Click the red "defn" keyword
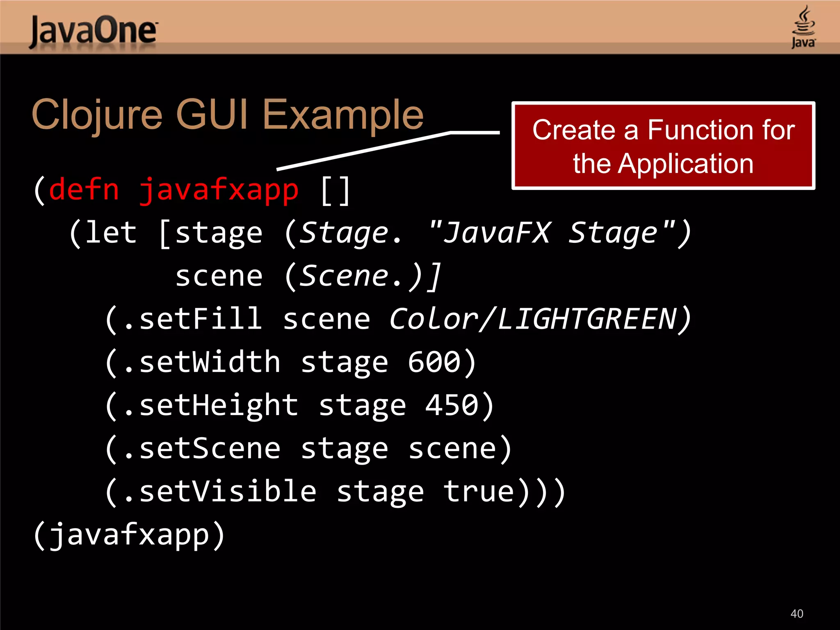Screen dimensions: 840x630 pyautogui.click(x=84, y=190)
